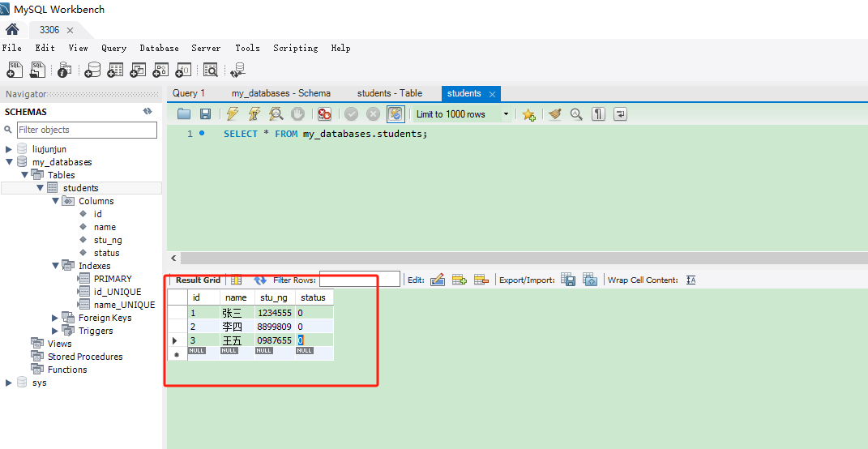Refresh the result grid data

click(x=260, y=280)
